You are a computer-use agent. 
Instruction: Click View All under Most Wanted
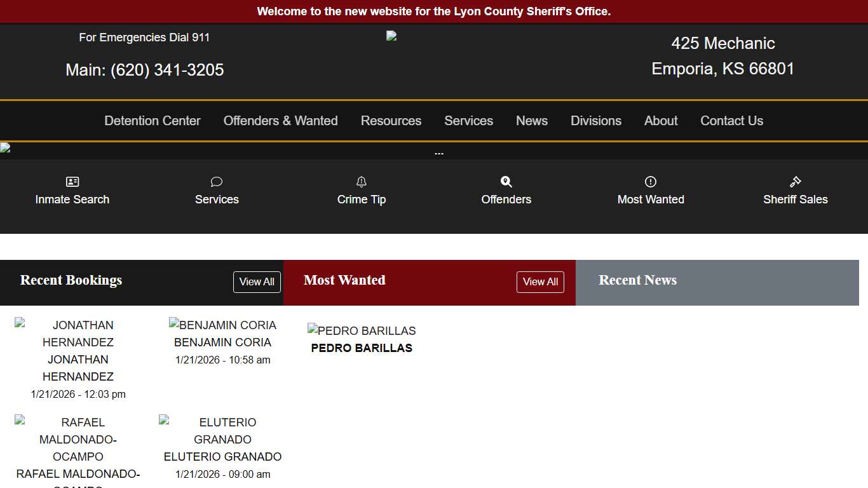click(540, 281)
